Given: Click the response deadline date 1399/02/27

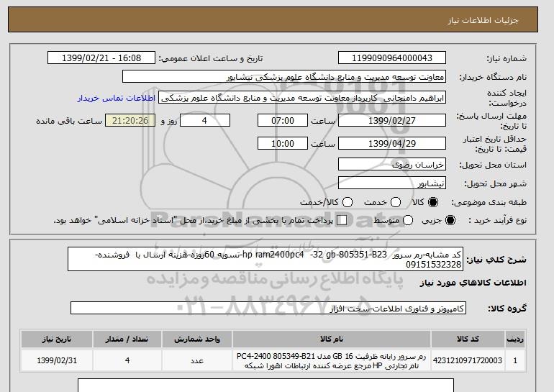Looking at the screenshot, I should tap(392, 120).
